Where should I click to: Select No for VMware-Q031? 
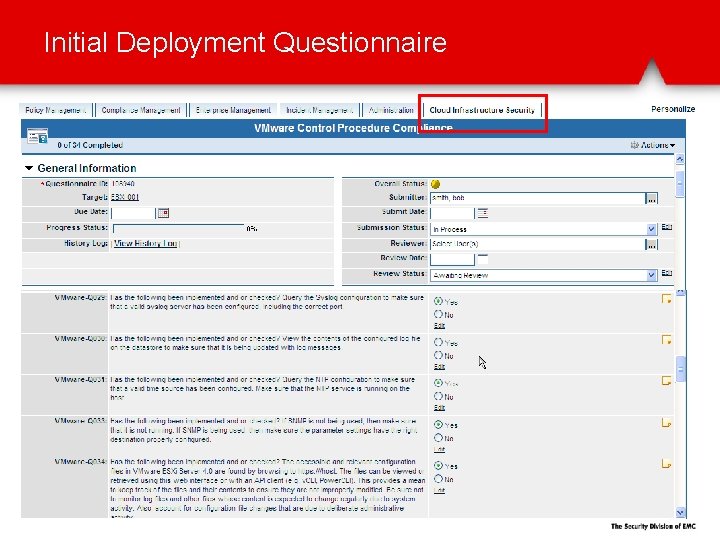coord(439,396)
